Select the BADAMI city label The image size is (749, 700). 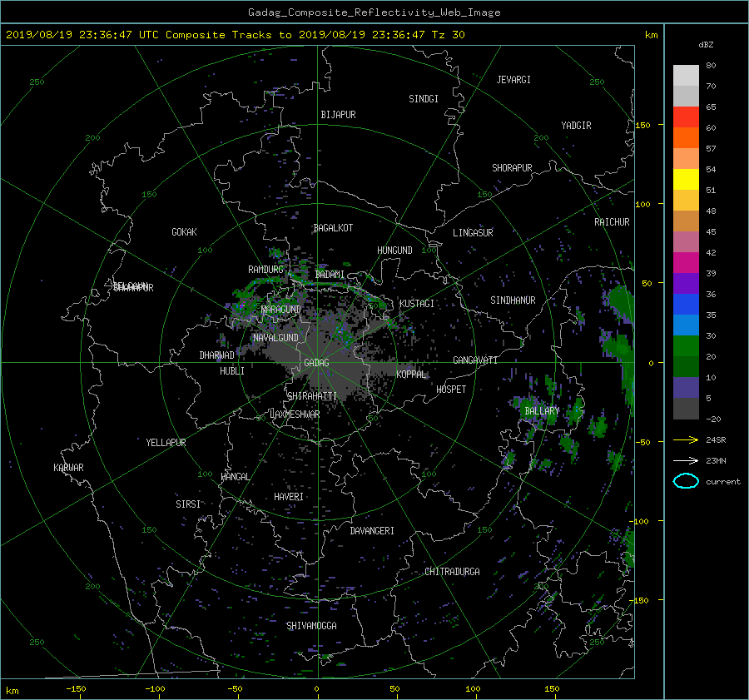330,275
